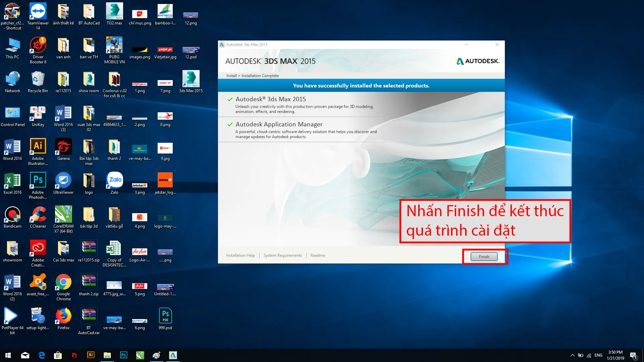Open the clock and date flyout

pos(615,355)
